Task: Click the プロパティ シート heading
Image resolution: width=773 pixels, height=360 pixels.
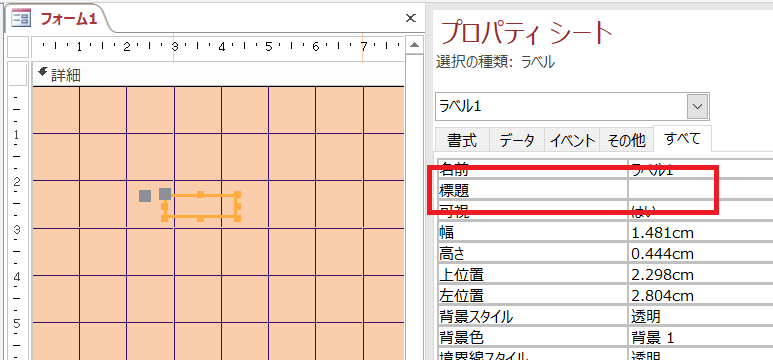Action: [526, 33]
